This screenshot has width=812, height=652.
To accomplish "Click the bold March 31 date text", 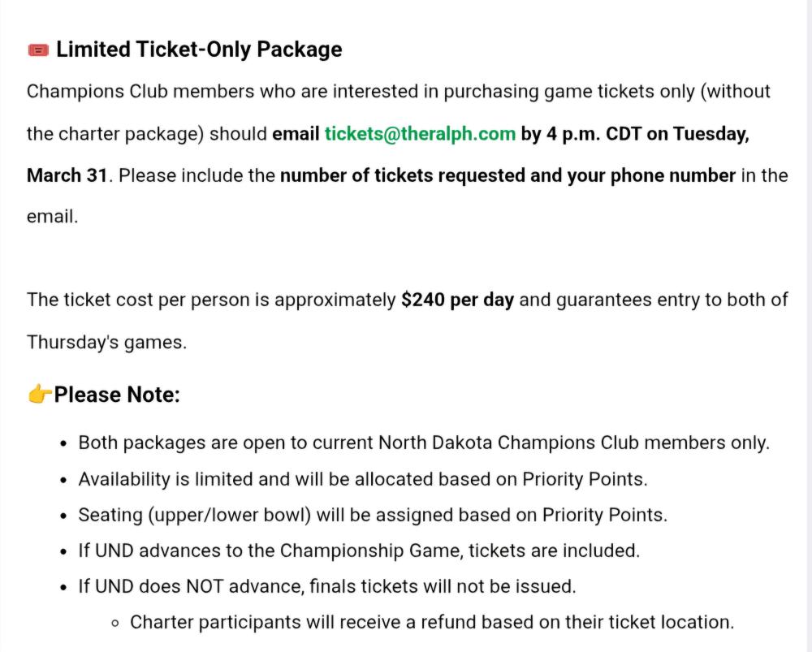I will (x=67, y=175).
